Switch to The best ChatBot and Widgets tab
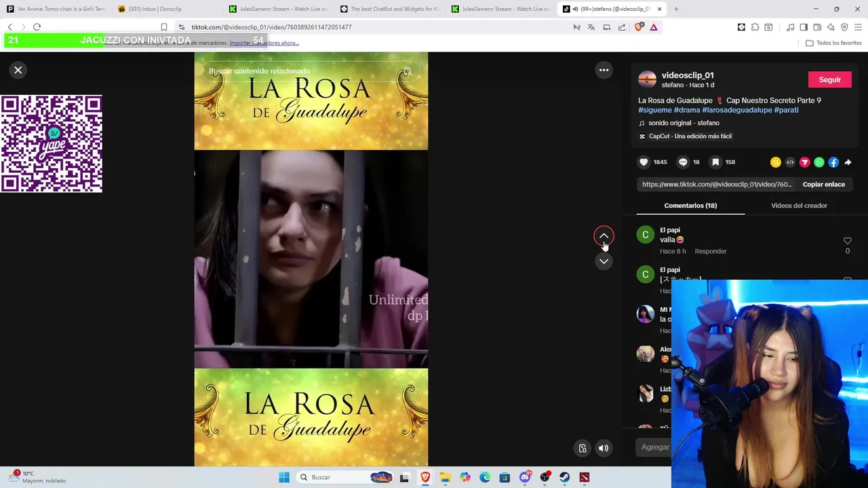868x488 pixels. [389, 9]
